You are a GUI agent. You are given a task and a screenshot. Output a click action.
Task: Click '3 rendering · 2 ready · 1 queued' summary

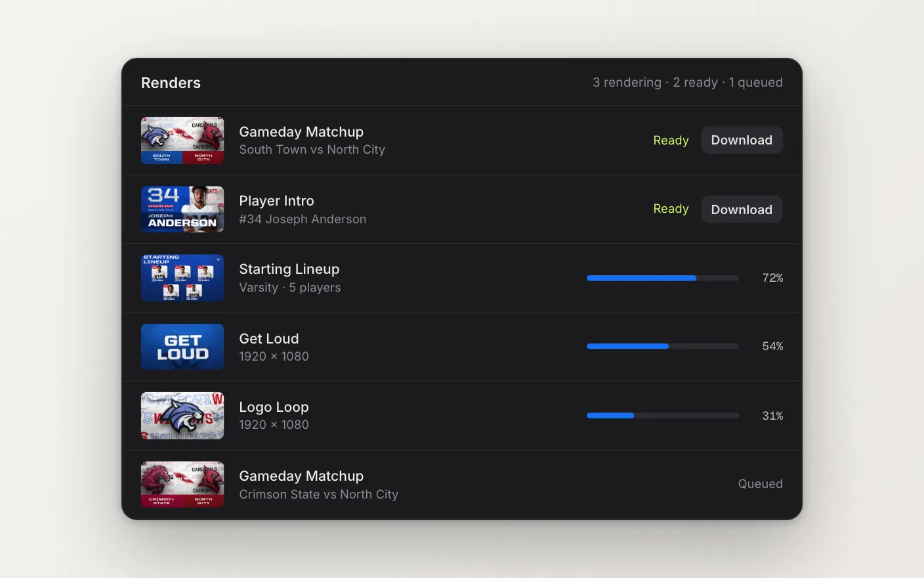pyautogui.click(x=688, y=82)
